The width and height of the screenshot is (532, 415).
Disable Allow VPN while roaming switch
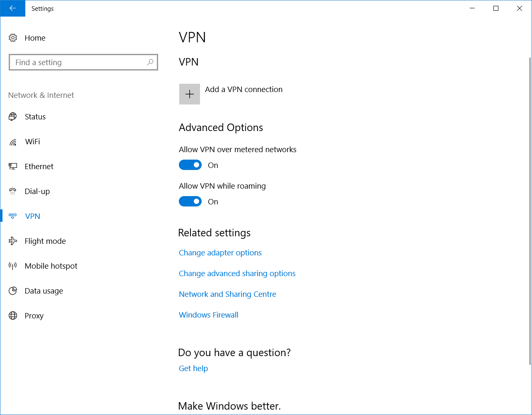point(190,201)
